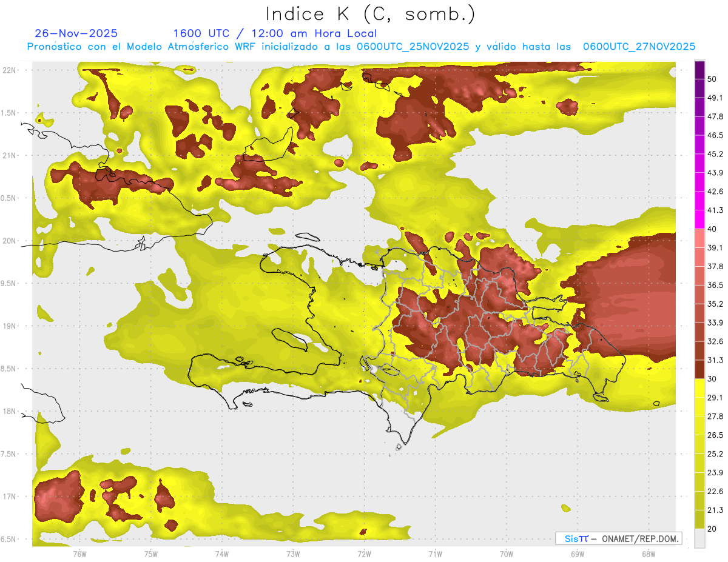Screen dimensions: 728x562
Task: Click the '69W' longitude axis label
Action: 577,554
